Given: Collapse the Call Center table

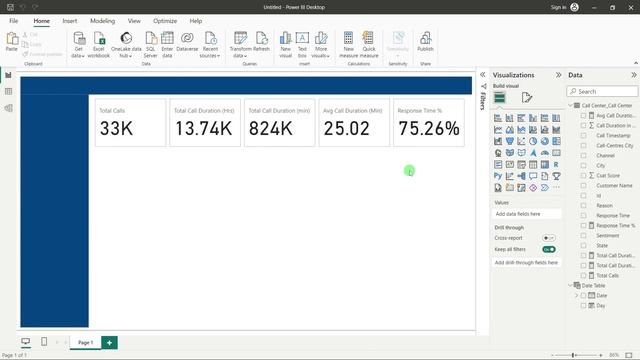Looking at the screenshot, I should (x=571, y=105).
